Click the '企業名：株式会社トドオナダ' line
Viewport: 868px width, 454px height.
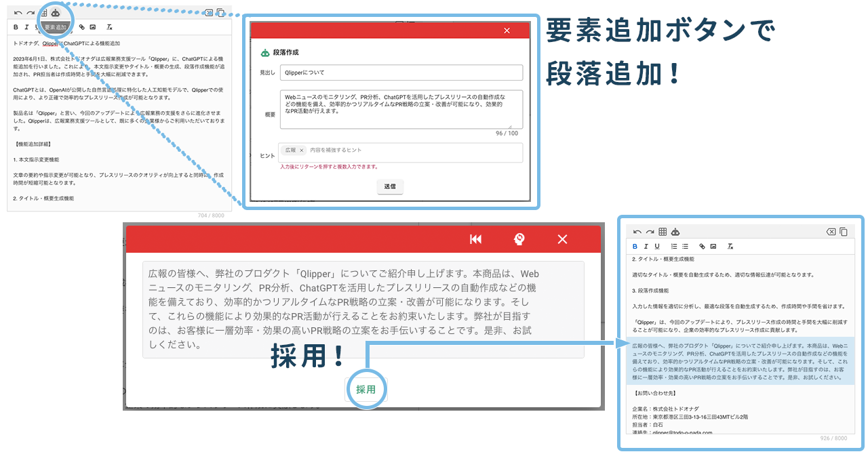pyautogui.click(x=665, y=410)
